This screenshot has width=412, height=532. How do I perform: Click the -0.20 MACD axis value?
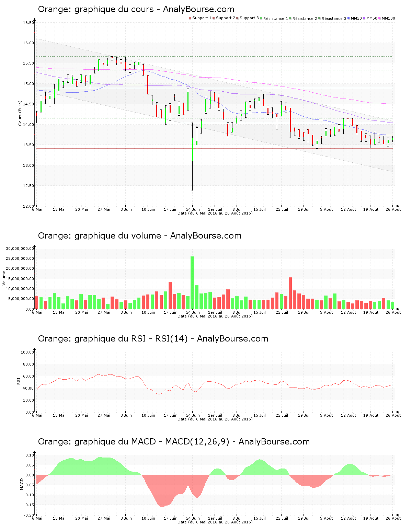(29, 515)
